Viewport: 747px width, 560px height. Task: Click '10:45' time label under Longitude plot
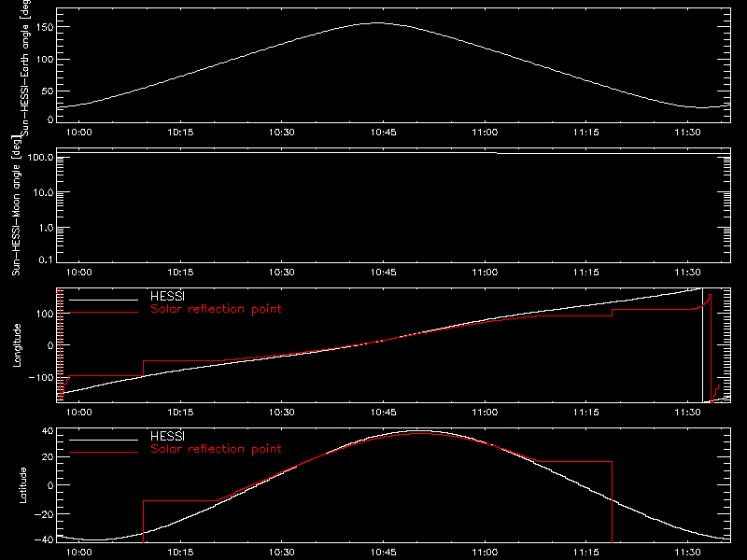coord(384,412)
